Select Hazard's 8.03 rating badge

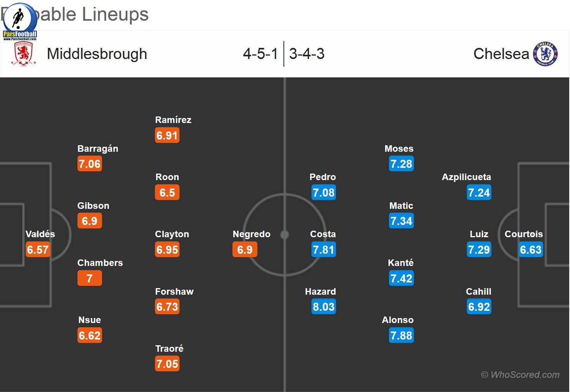(x=324, y=307)
